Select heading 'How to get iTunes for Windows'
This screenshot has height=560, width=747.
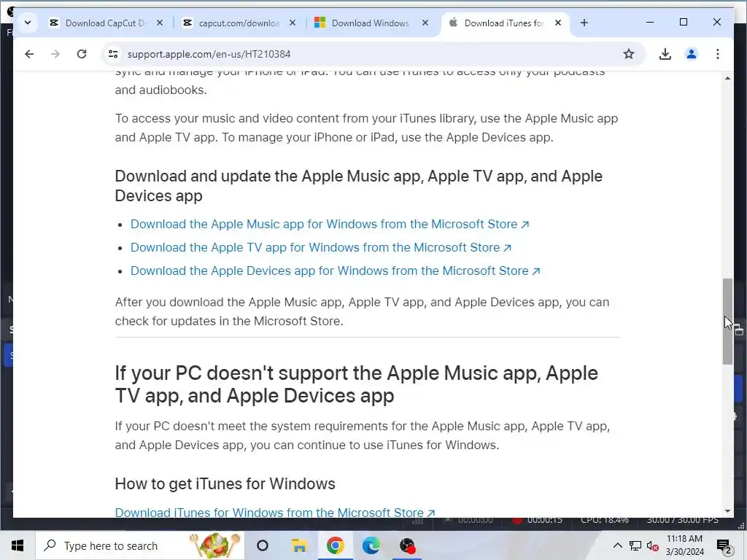(225, 484)
